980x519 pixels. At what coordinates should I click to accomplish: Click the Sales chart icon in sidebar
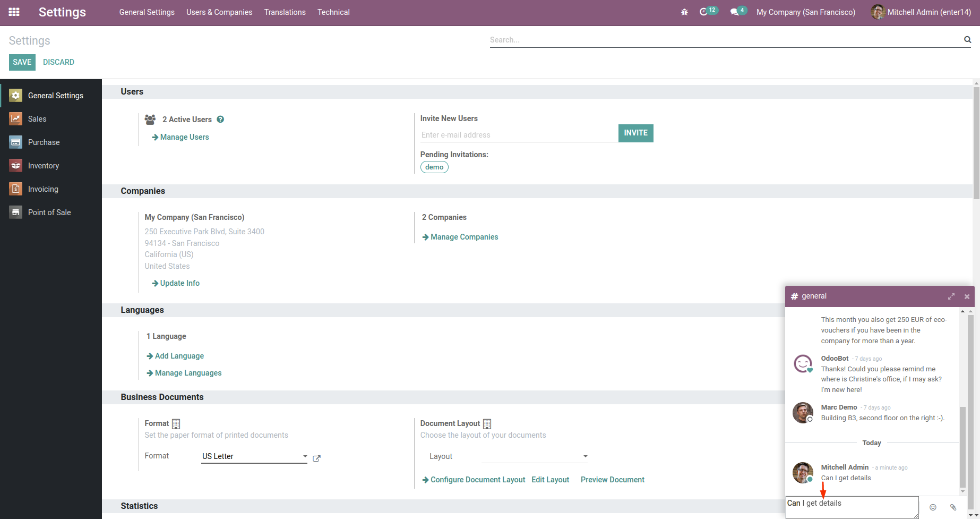pyautogui.click(x=15, y=119)
